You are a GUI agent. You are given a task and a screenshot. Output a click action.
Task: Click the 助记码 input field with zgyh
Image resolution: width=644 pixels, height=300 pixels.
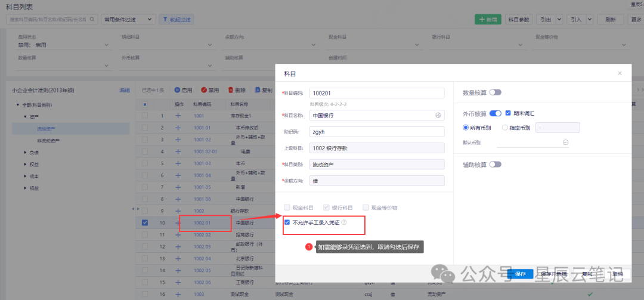377,131
